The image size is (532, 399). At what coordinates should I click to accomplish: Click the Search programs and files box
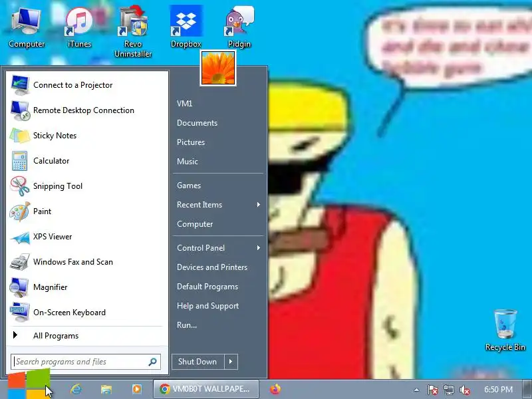click(x=86, y=362)
